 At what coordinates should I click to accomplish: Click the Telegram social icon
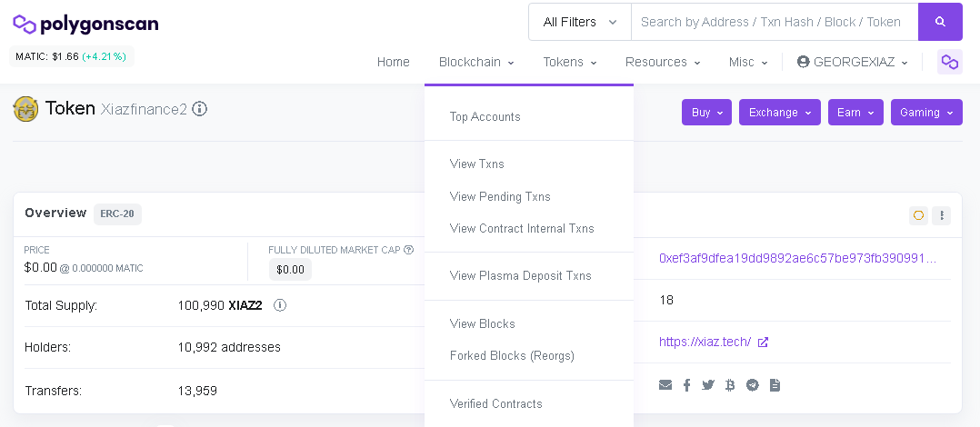click(752, 385)
